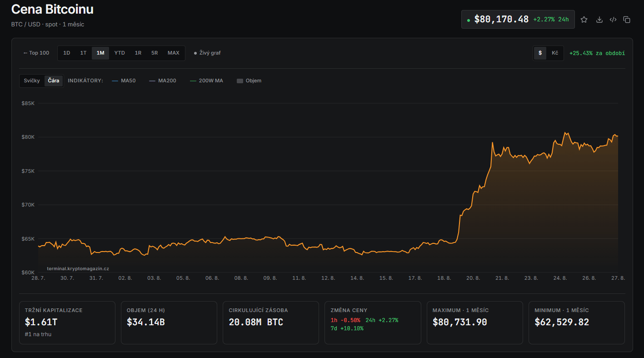Click the download chart icon

click(x=599, y=20)
